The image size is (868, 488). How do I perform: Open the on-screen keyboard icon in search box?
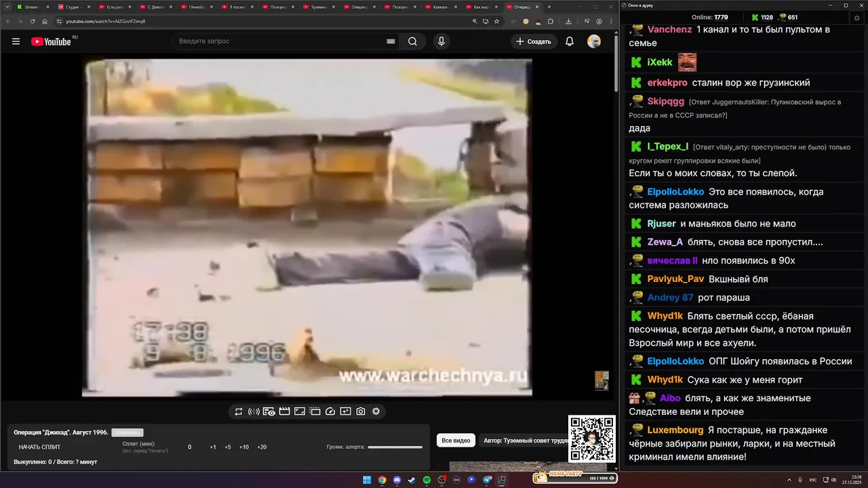pyautogui.click(x=391, y=41)
